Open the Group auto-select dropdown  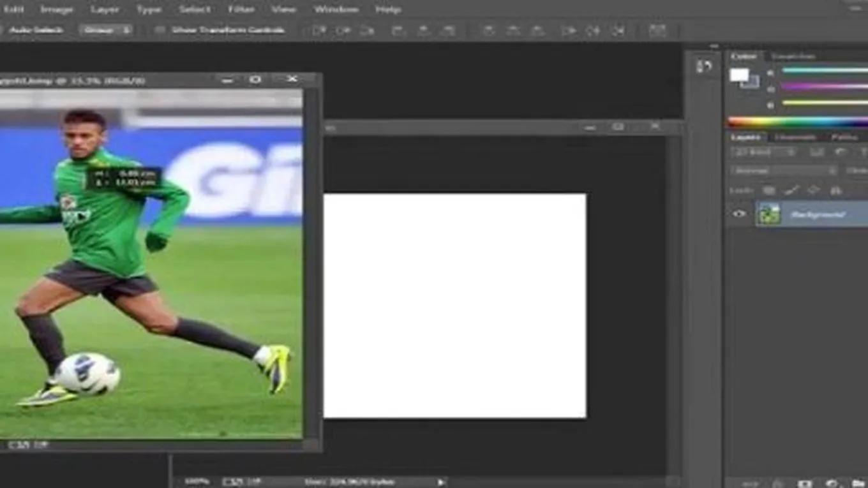coord(105,30)
